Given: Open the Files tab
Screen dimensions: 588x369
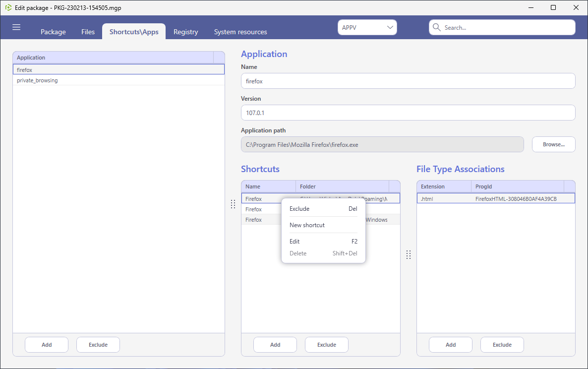Looking at the screenshot, I should 88,32.
